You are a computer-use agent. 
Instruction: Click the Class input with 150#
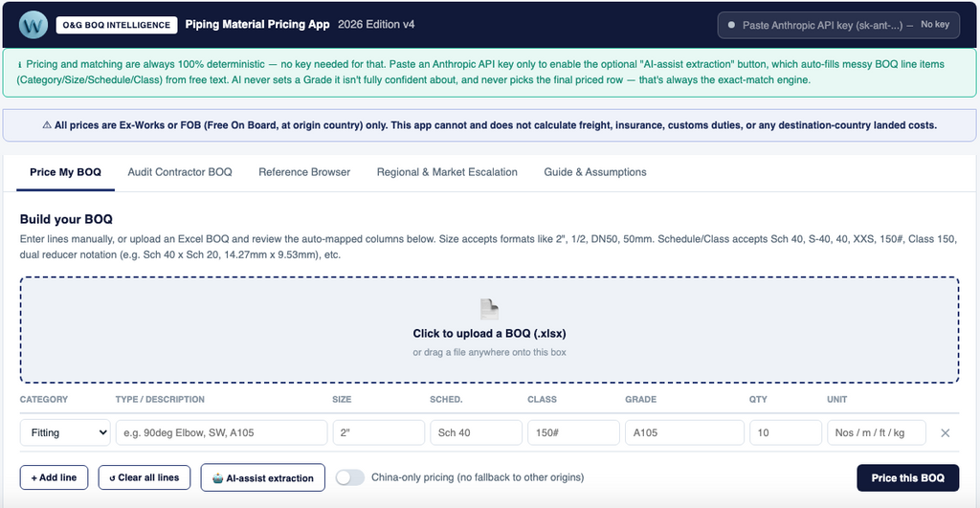click(574, 433)
